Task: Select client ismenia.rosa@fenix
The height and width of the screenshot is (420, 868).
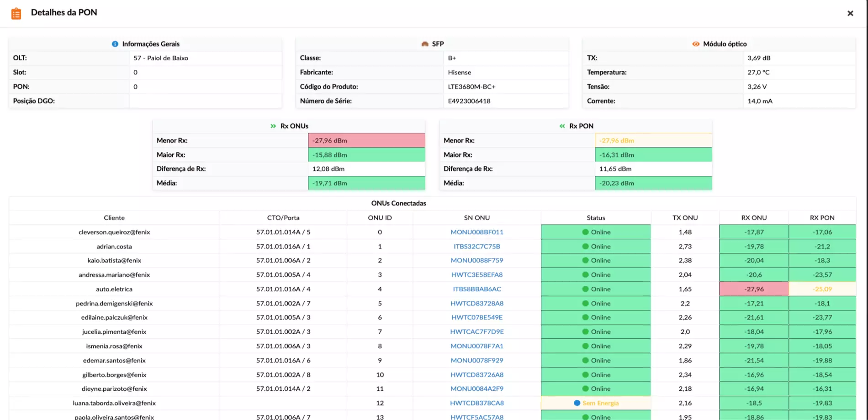Action: point(114,346)
